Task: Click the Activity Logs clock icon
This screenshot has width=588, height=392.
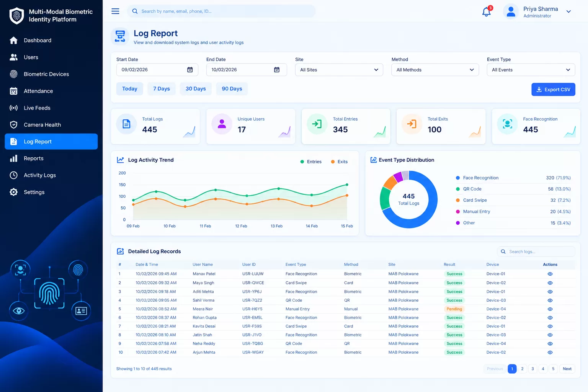Action: 14,175
